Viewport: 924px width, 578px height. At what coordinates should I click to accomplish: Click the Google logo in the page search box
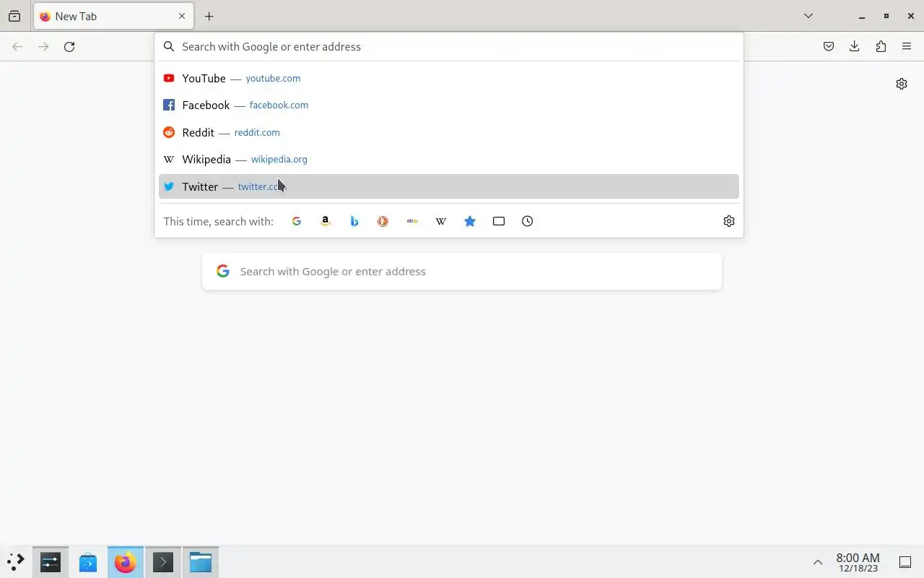(x=223, y=271)
